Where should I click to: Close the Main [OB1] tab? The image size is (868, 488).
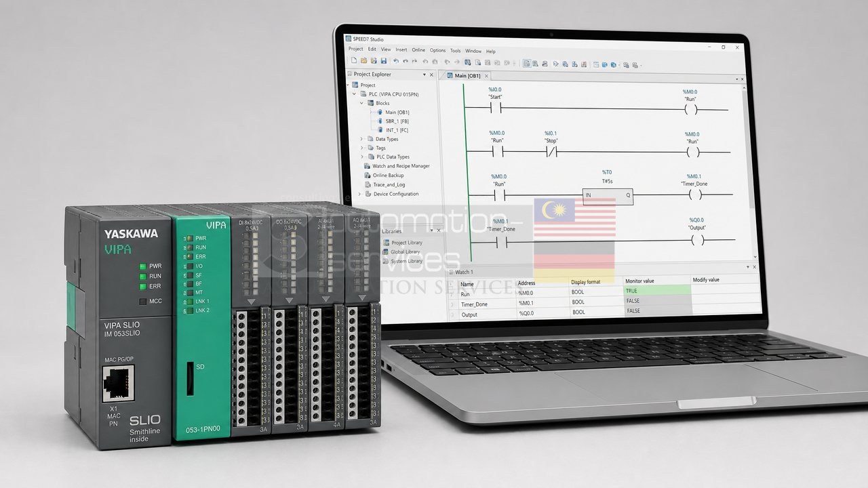(x=487, y=76)
